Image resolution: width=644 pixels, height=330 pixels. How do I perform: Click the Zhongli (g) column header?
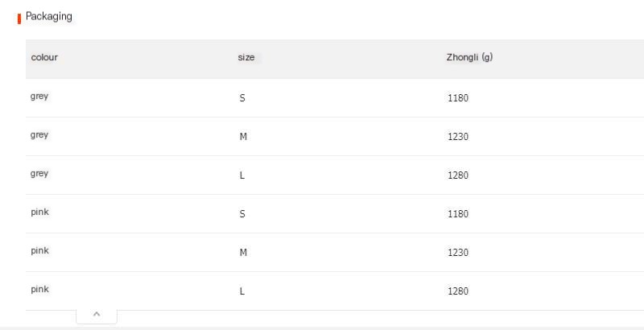[x=469, y=58]
